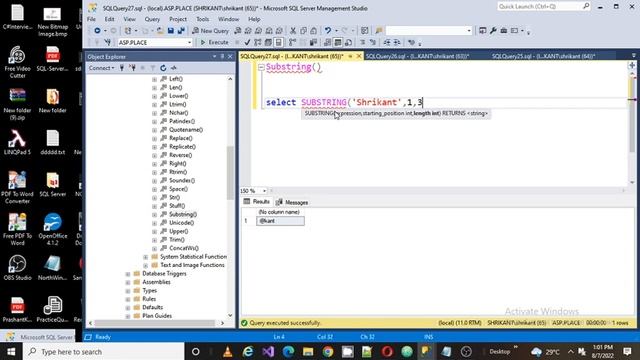Open the File menu
Screen dimensions: 640x360
[x=91, y=19]
